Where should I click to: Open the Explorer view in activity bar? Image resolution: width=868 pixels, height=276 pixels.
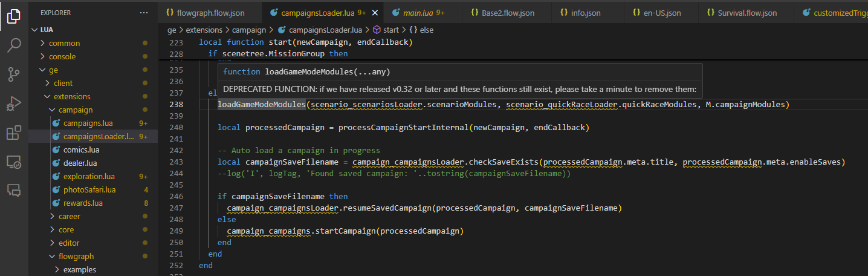(14, 16)
